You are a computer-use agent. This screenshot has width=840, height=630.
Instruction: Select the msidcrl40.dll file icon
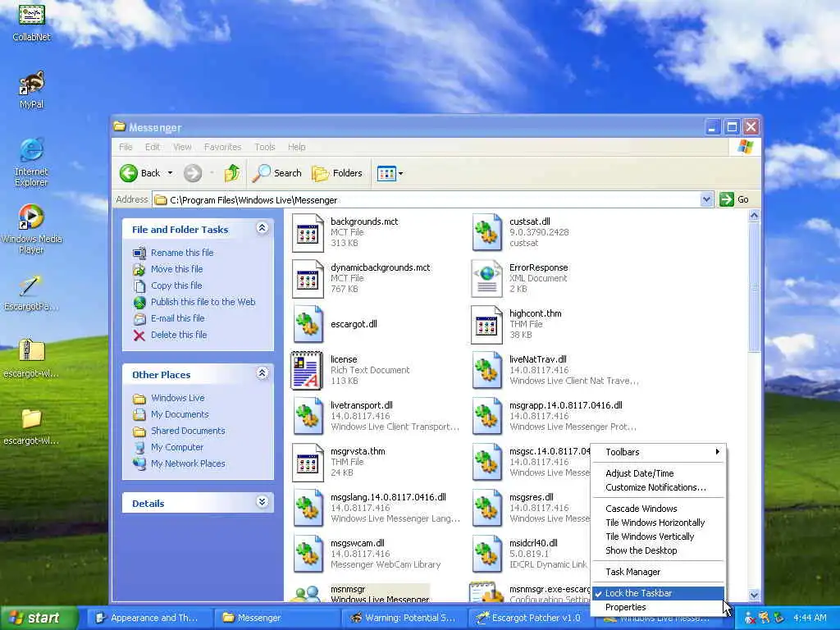486,554
